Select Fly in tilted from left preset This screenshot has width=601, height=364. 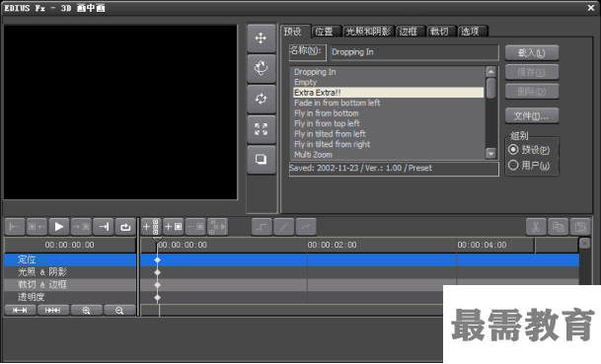(x=388, y=134)
